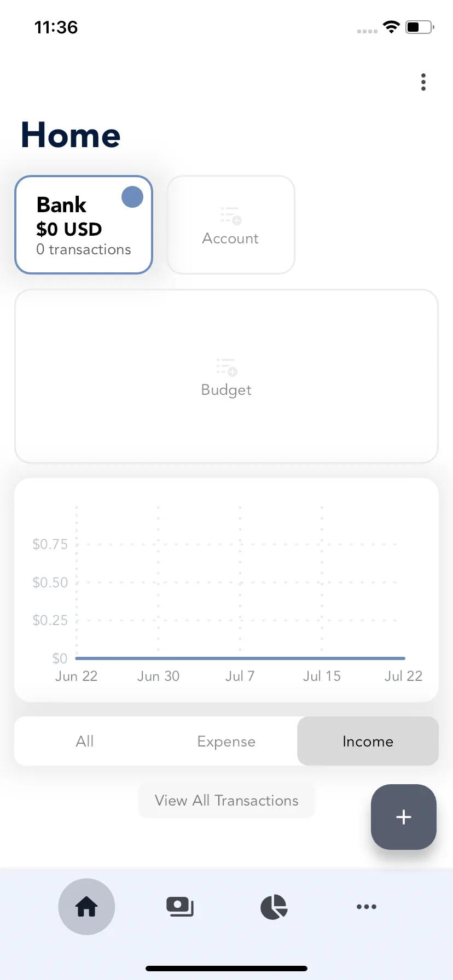This screenshot has height=980, width=453.
Task: Tap the Budget add card
Action: [226, 376]
